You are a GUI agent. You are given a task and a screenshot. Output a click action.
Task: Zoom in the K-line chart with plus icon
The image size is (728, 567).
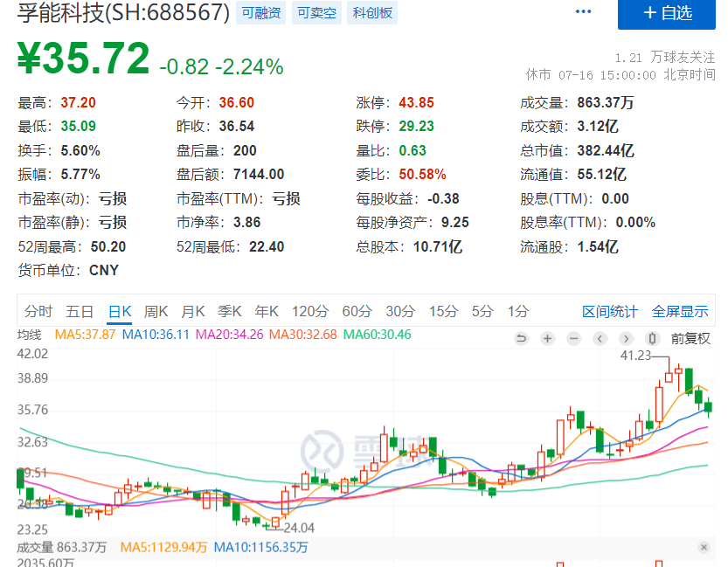[x=547, y=339]
